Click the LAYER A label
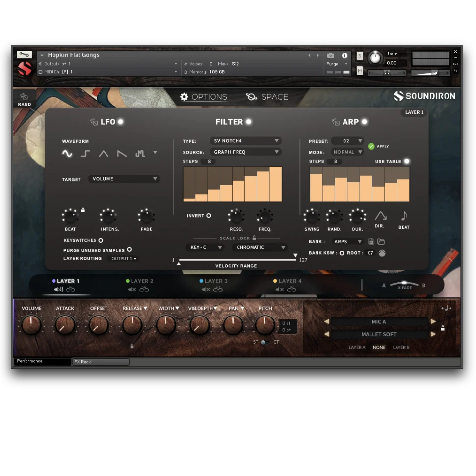Screen dimensions: 476x476 357,347
